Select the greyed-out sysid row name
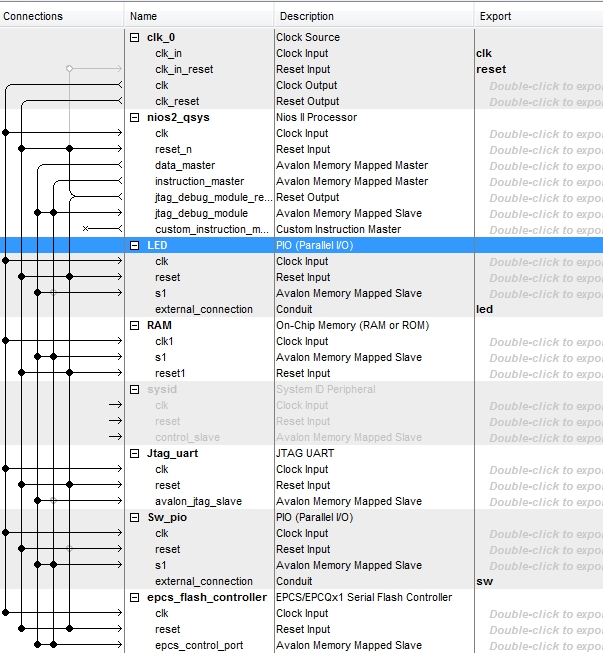The image size is (603, 654). click(162, 390)
